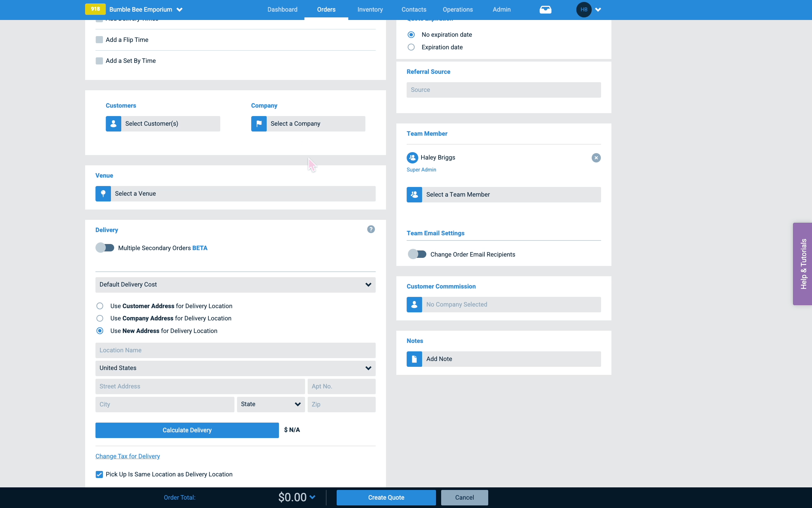This screenshot has height=508, width=812.
Task: Open the Orders tab
Action: tap(326, 9)
